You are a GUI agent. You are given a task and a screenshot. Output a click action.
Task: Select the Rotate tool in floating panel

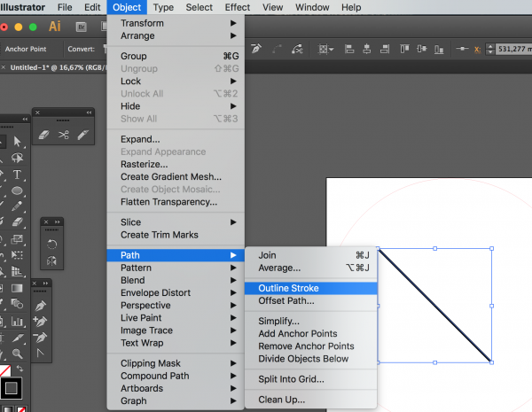(x=51, y=245)
